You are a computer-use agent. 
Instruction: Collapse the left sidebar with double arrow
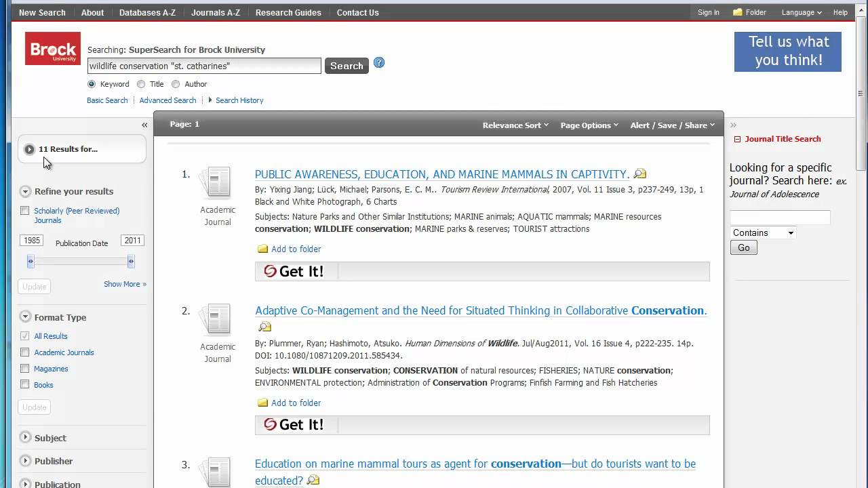click(x=144, y=125)
